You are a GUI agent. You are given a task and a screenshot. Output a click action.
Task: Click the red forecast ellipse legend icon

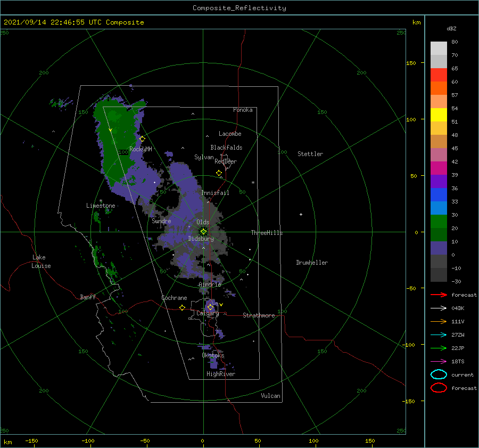(439, 388)
